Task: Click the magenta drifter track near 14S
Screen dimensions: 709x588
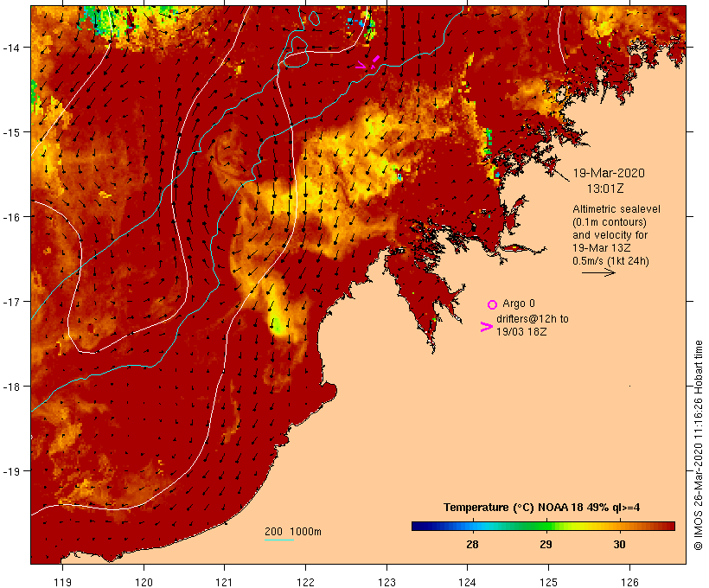Action: (x=367, y=63)
